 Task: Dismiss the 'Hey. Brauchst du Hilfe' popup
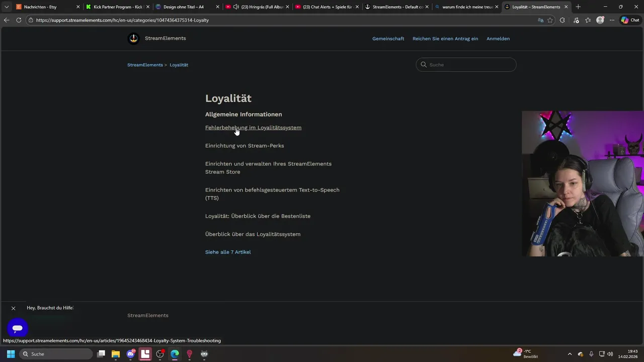pyautogui.click(x=14, y=308)
